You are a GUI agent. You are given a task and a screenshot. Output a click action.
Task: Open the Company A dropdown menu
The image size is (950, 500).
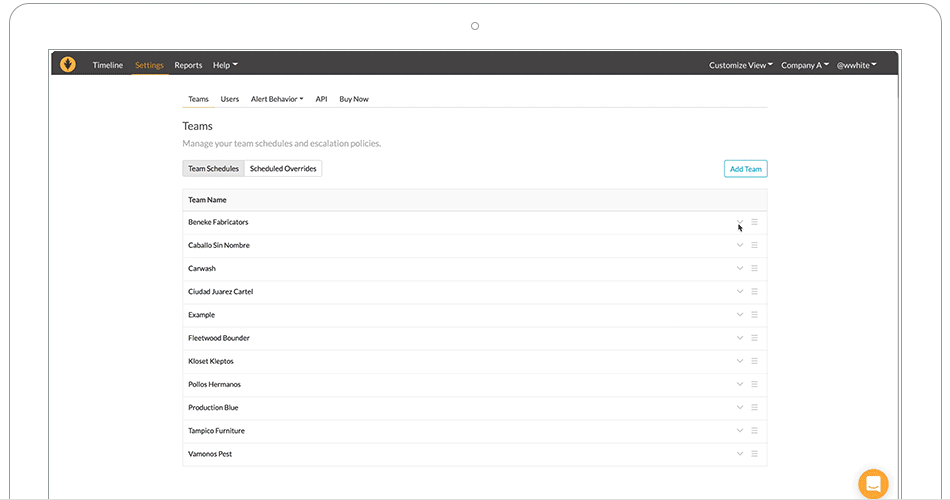point(805,65)
